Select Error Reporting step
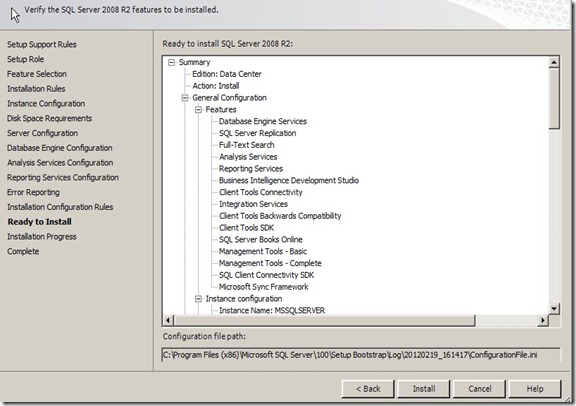 (33, 192)
